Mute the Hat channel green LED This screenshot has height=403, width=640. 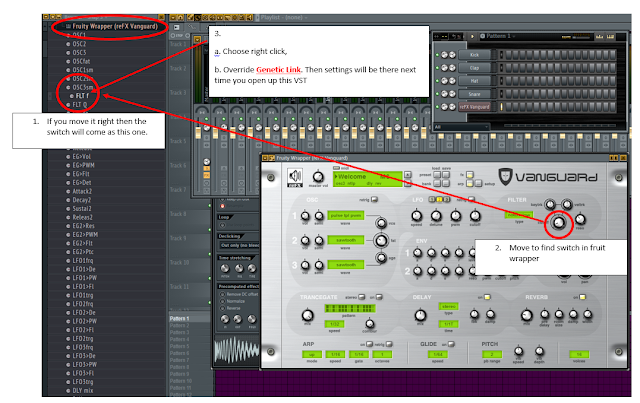(438, 81)
